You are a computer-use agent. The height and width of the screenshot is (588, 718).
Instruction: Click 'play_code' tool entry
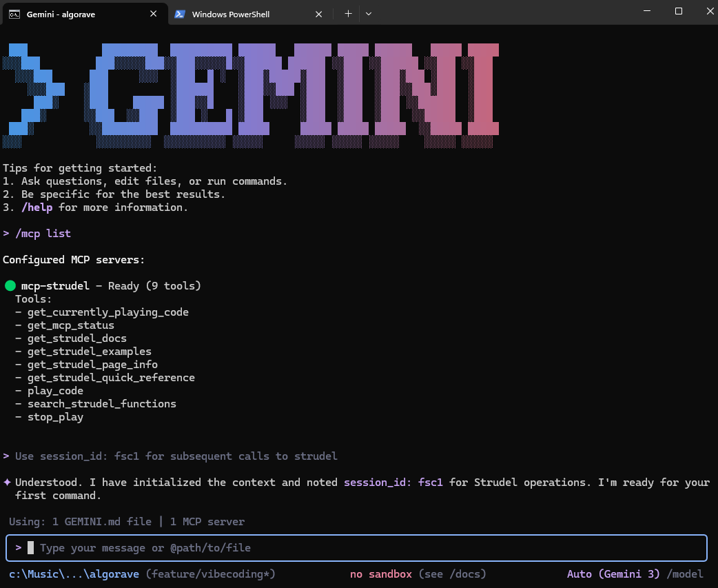(x=55, y=391)
